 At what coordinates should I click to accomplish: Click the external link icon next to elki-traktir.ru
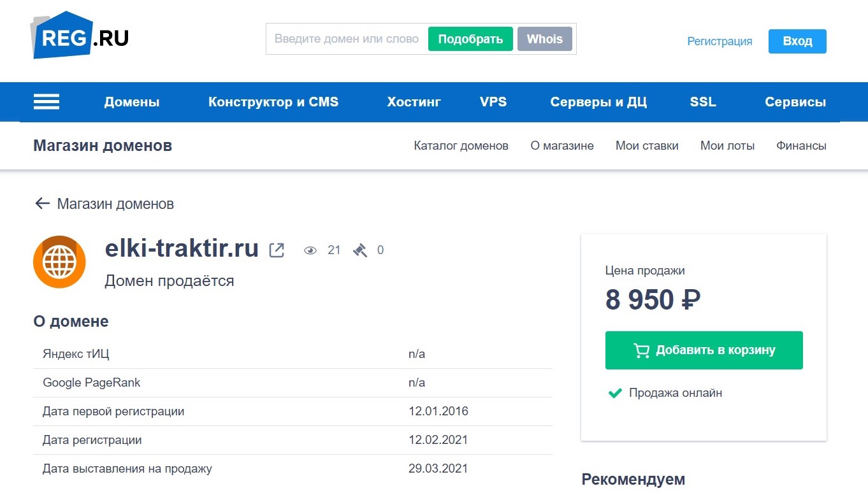pos(275,249)
